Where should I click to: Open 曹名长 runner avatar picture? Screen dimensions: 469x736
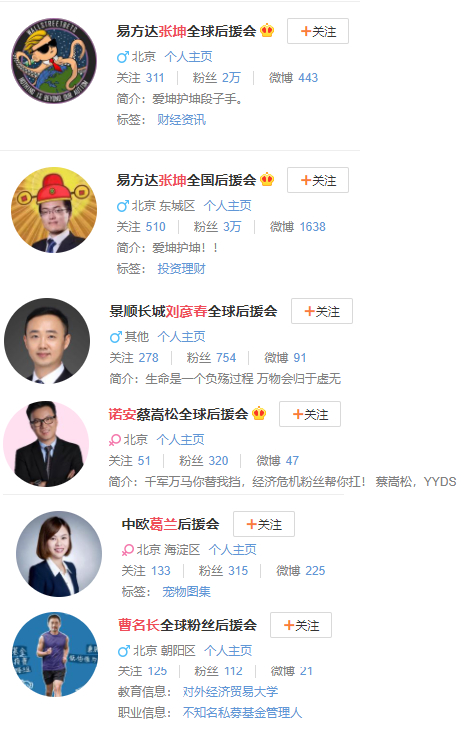(x=55, y=654)
